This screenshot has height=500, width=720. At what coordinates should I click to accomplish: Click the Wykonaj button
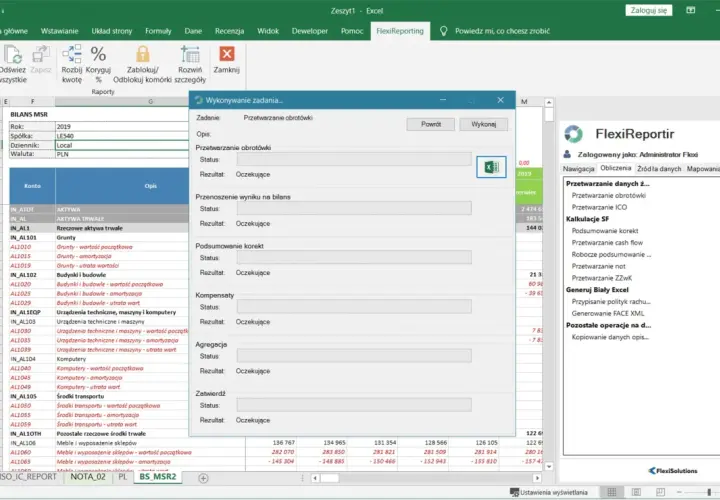pos(484,124)
